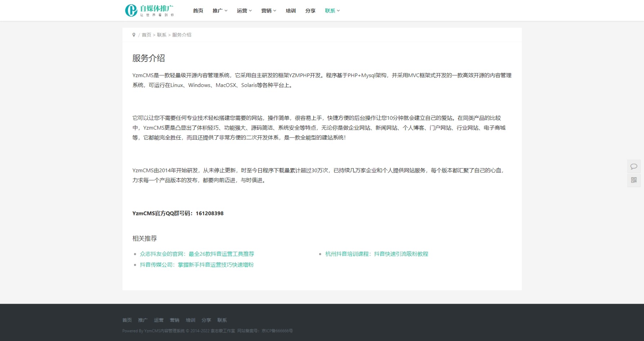Image resolution: width=644 pixels, height=341 pixels.
Task: Click the location pin breadcrumb icon
Action: [x=134, y=35]
